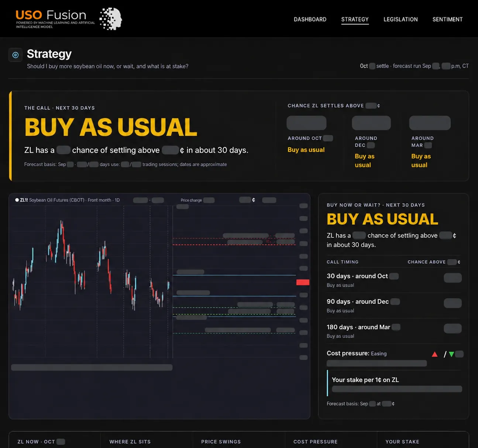478x448 pixels.
Task: Click the red up triangle in Cost pressure row
Action: [x=435, y=354]
